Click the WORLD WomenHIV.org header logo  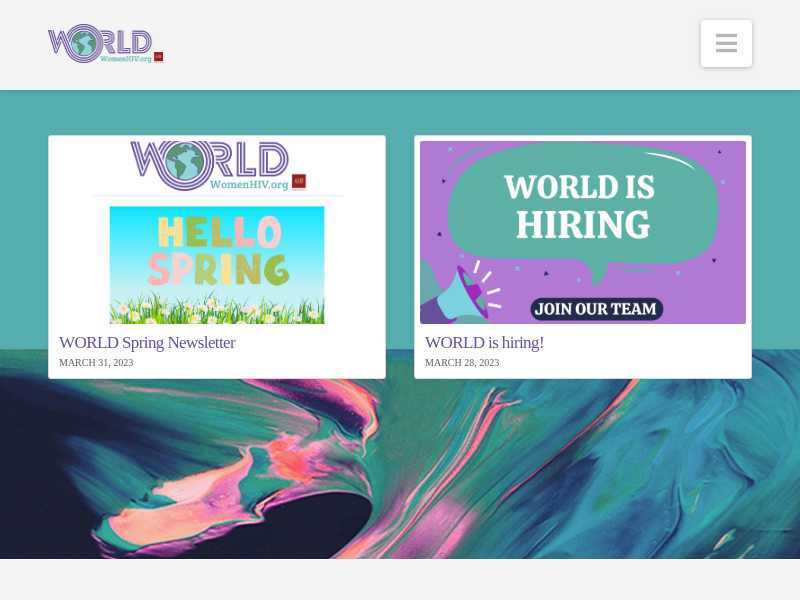pos(106,43)
